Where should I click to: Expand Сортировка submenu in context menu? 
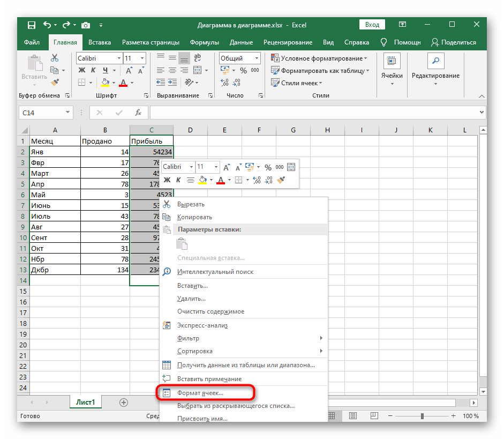(244, 351)
